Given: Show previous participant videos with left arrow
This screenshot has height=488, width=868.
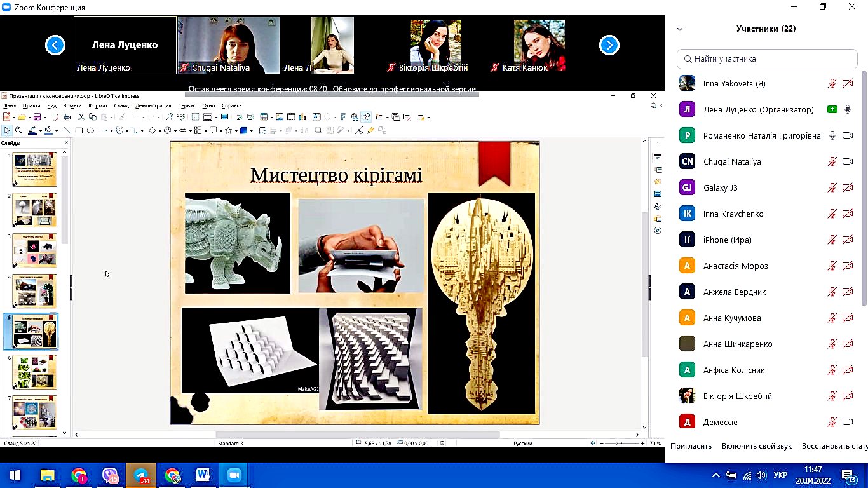Looking at the screenshot, I should pyautogui.click(x=55, y=45).
